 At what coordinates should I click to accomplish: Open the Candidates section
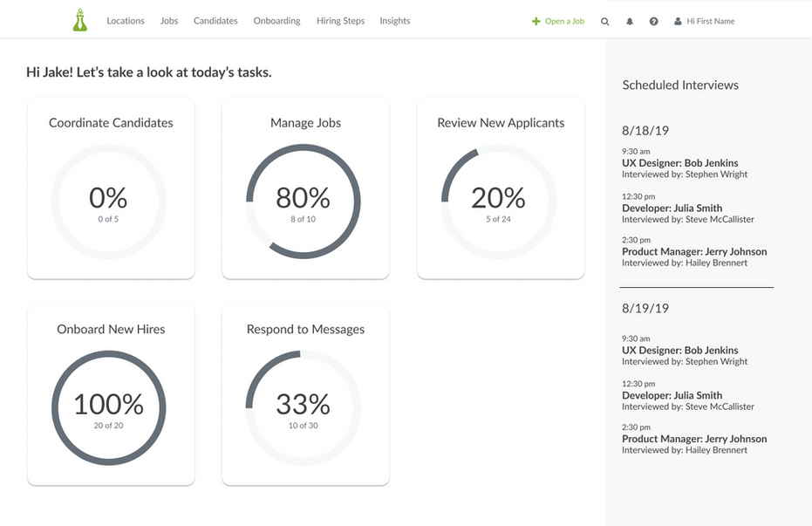pos(215,21)
